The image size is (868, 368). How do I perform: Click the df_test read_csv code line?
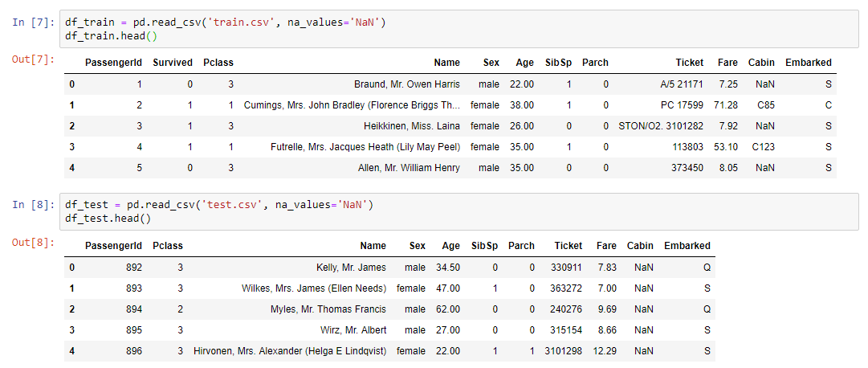coord(220,206)
